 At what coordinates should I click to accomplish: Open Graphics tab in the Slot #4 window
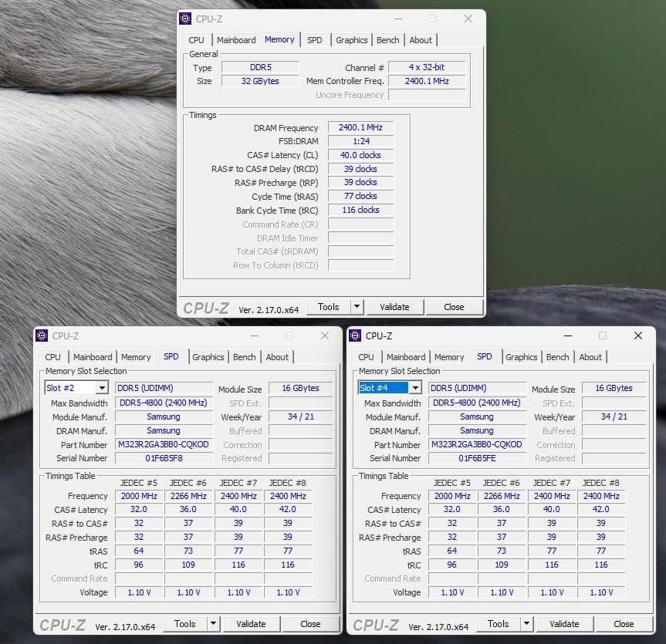522,357
